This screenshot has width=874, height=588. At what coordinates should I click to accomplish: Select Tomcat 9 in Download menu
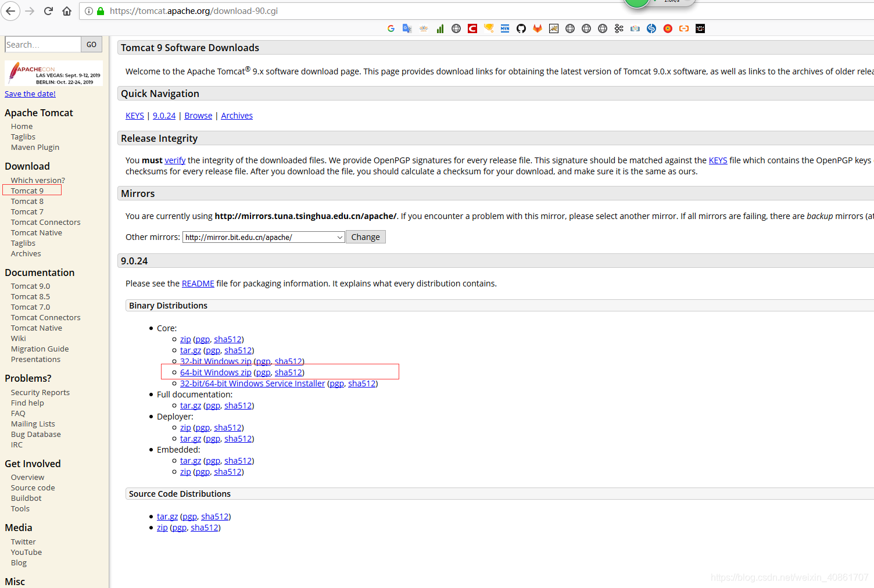(27, 191)
